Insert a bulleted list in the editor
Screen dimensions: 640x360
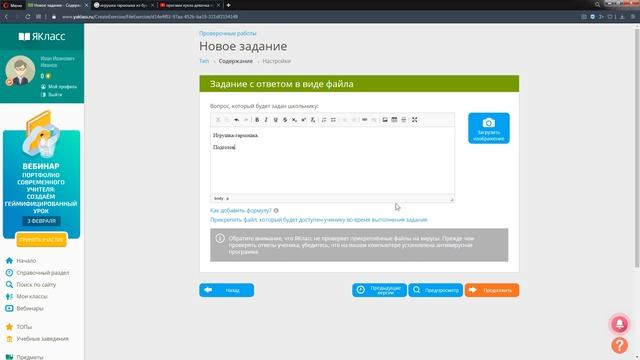coord(333,120)
